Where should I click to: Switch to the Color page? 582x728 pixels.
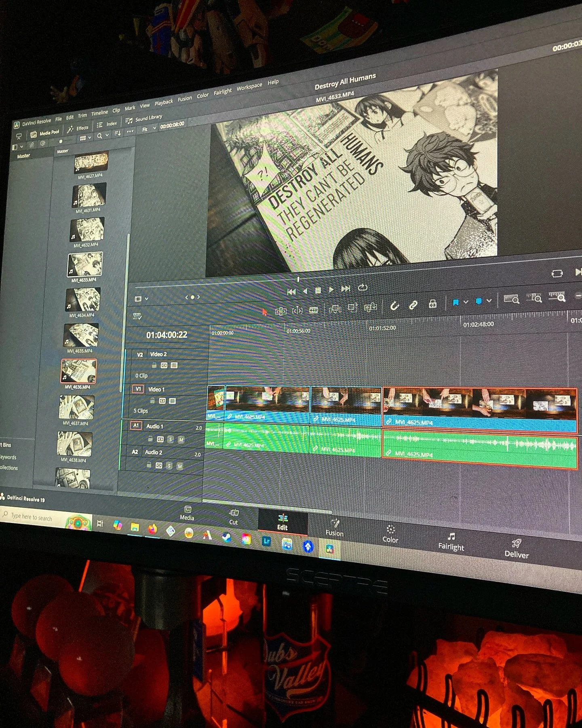coord(390,534)
